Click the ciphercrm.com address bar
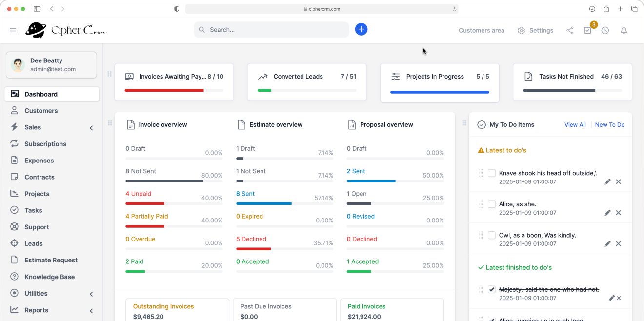 click(x=322, y=9)
